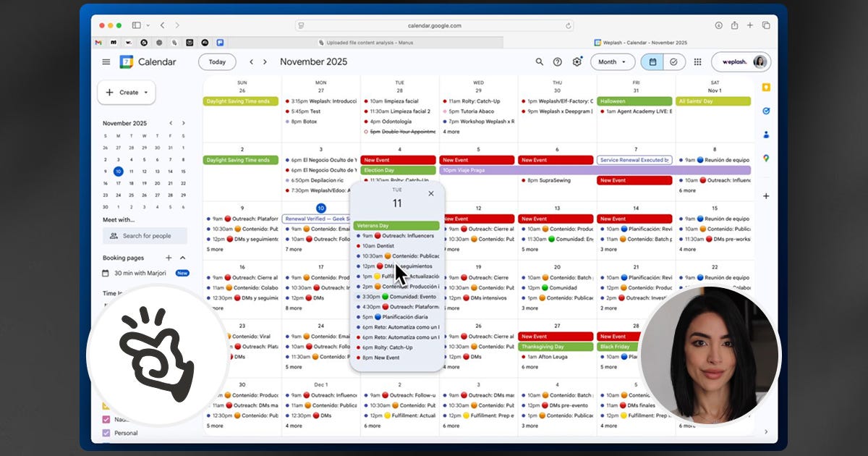The height and width of the screenshot is (456, 868).
Task: Go to next month in header
Action: point(265,62)
